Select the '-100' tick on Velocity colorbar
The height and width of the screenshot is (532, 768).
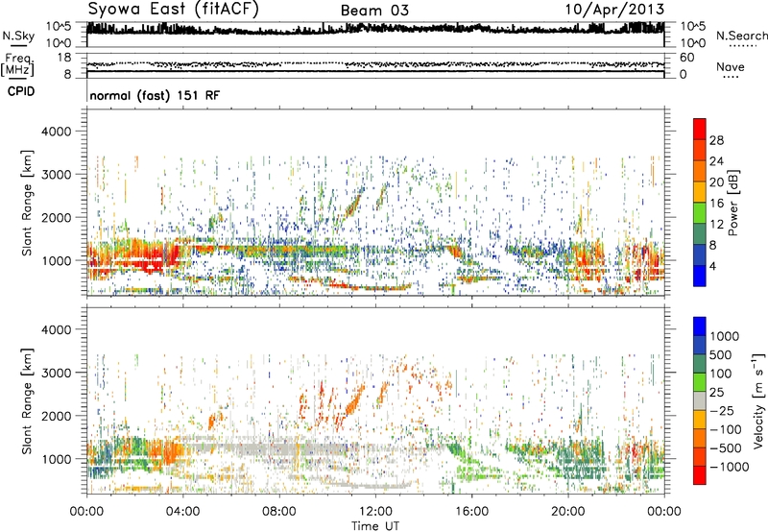click(726, 429)
